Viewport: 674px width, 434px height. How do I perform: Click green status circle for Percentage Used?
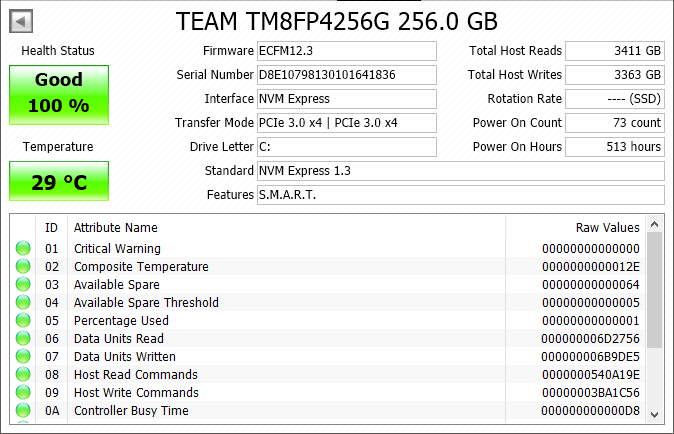(23, 321)
